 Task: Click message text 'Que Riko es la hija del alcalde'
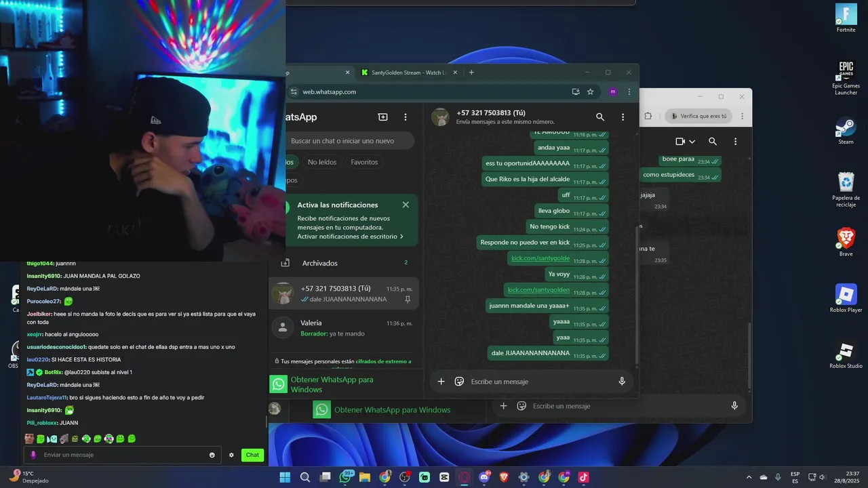coord(528,179)
